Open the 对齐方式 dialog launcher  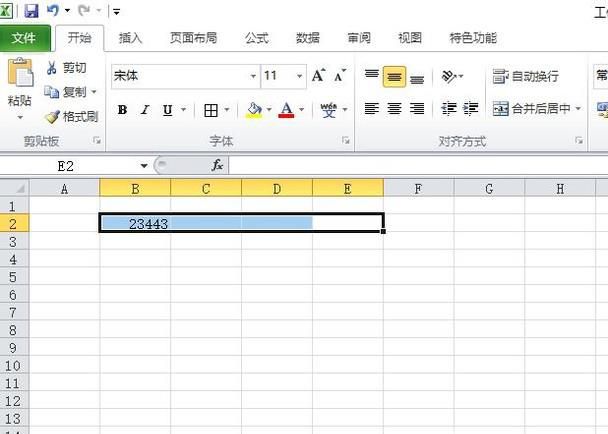(579, 140)
